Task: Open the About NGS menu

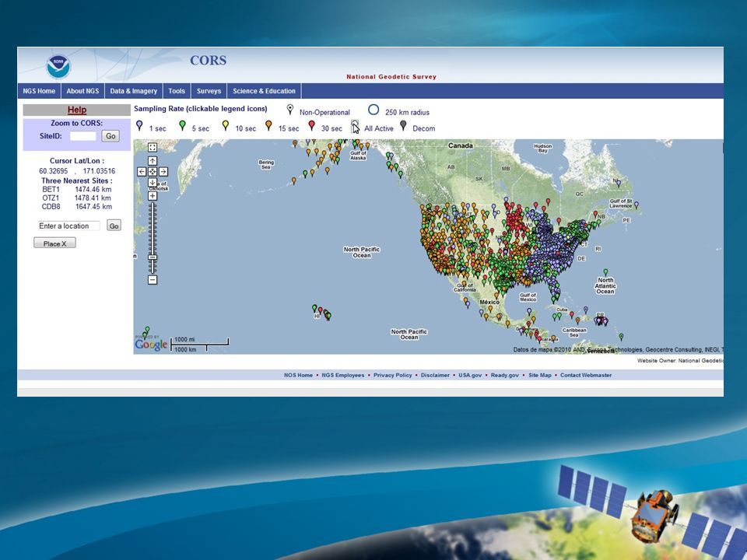Action: coord(83,91)
